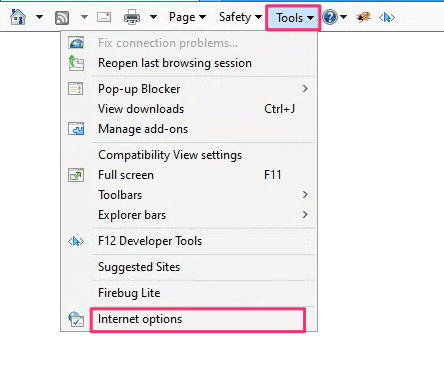Click the Home icon in toolbar

(x=18, y=17)
